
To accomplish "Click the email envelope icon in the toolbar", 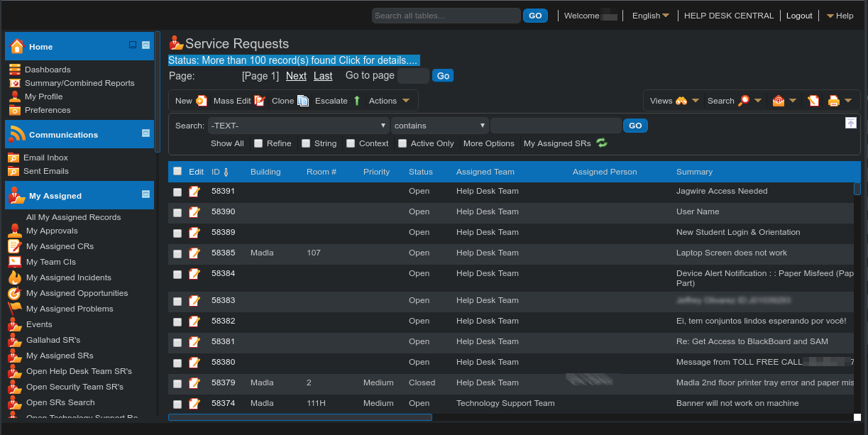I will click(x=779, y=101).
